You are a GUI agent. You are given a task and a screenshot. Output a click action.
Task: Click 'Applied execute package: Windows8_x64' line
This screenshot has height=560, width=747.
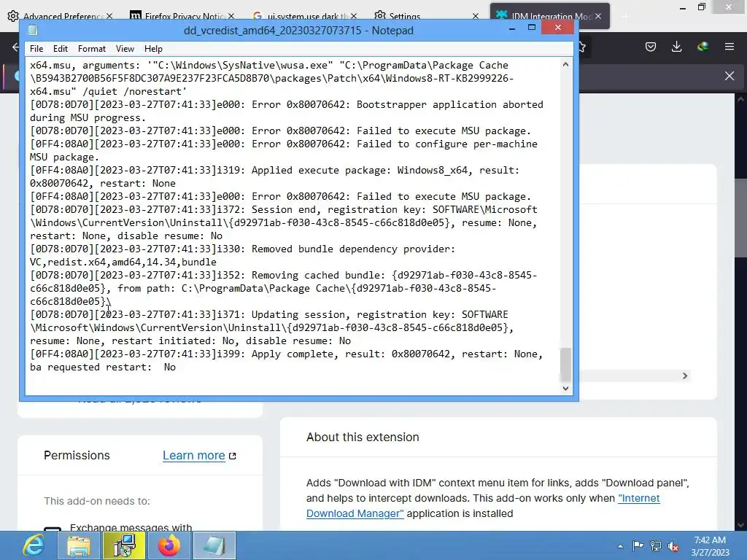tap(274, 170)
